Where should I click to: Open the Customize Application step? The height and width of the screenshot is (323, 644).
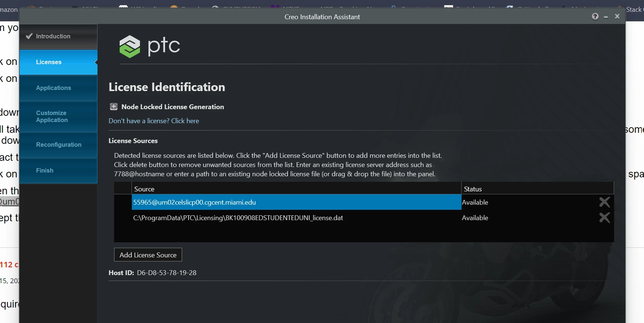tap(58, 117)
